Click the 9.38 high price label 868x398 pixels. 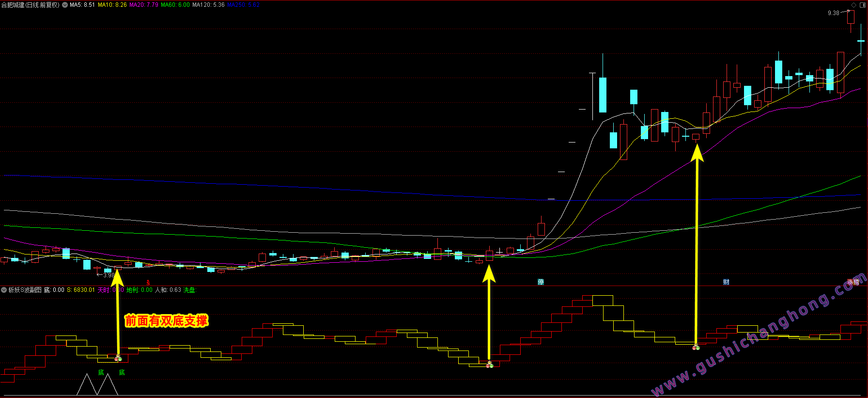pyautogui.click(x=833, y=13)
